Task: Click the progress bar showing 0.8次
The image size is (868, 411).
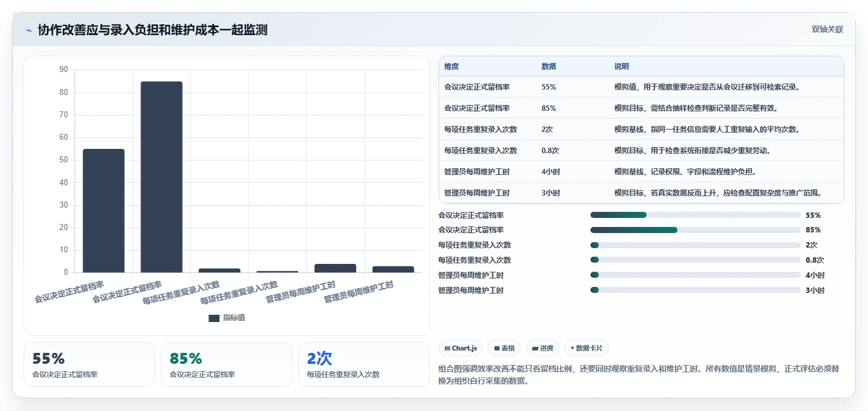Action: [696, 260]
